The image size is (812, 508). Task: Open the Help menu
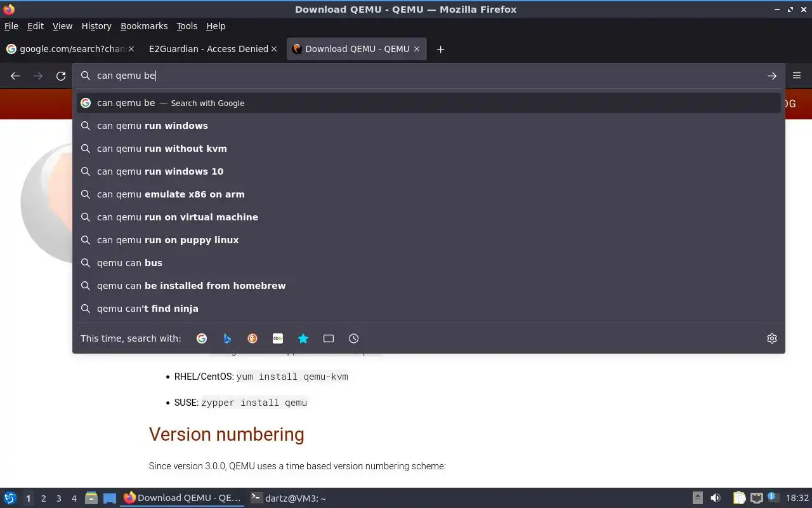216,26
